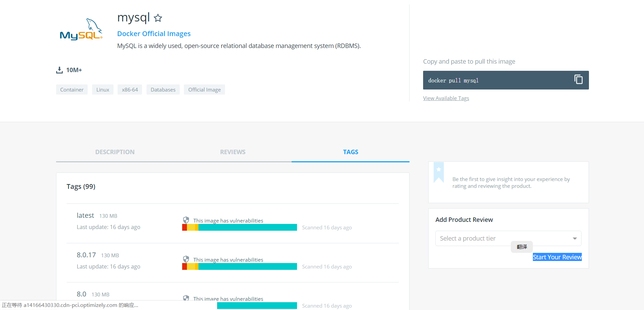The width and height of the screenshot is (644, 310).
Task: Click the shield icon for tag 8.0.17
Action: point(186,259)
